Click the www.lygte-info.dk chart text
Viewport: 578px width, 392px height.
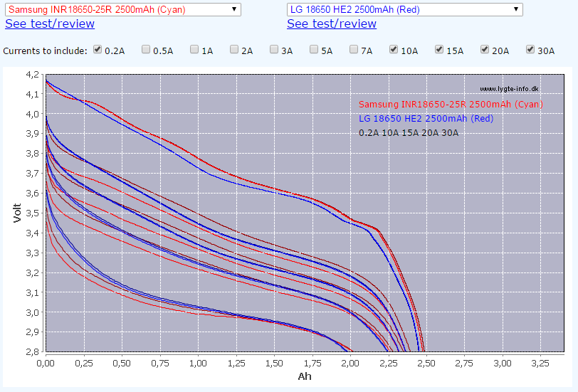[509, 89]
